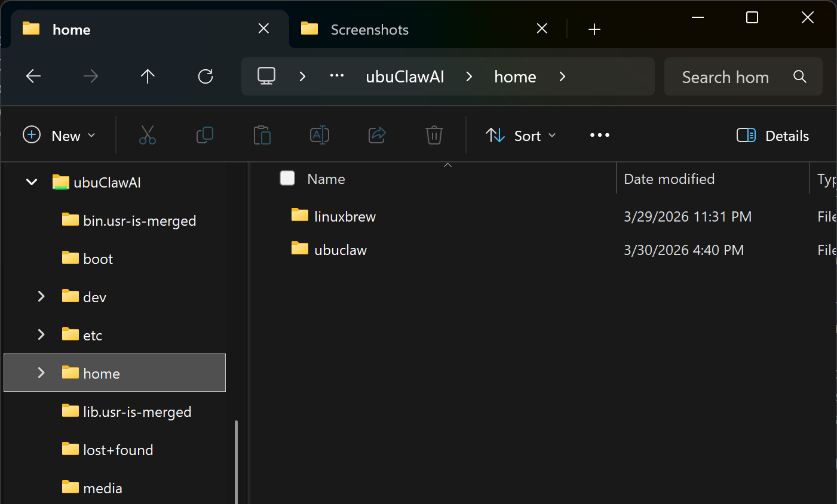Open the New dropdown menu
This screenshot has height=504, width=837.
(59, 136)
